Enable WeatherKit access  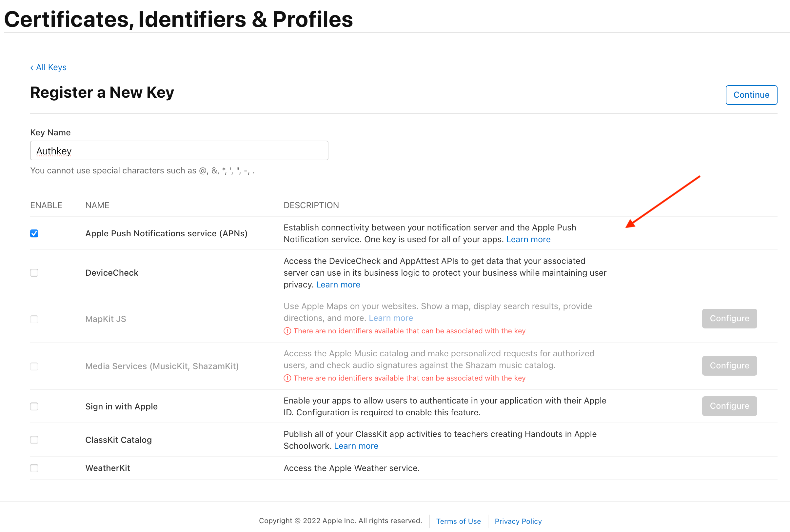click(x=34, y=468)
